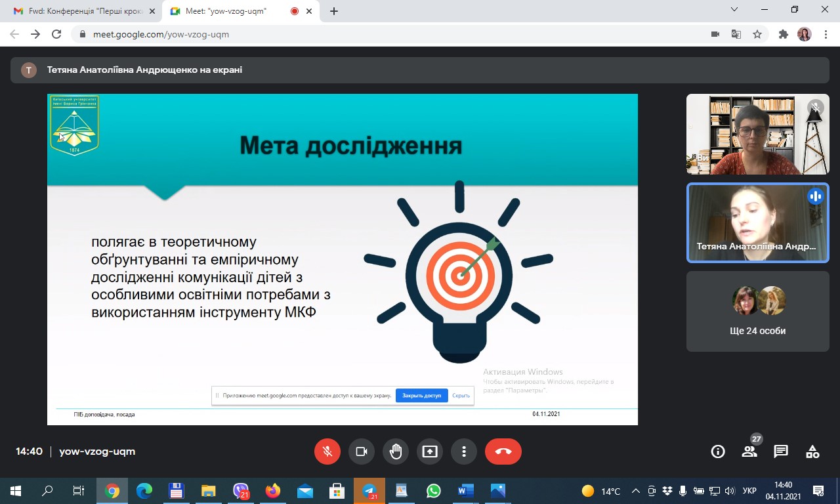This screenshot has width=840, height=504.
Task: Mute the microphone in Google Meet
Action: click(x=327, y=451)
